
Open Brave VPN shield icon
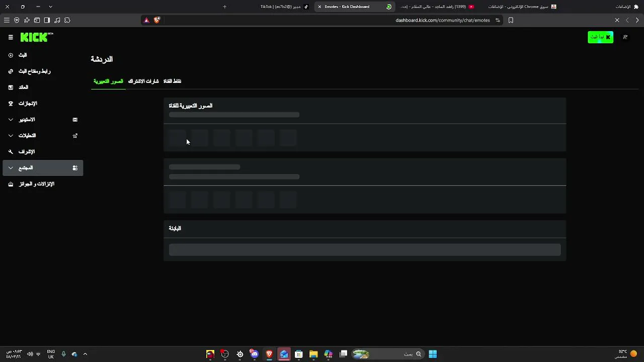[x=17, y=21]
